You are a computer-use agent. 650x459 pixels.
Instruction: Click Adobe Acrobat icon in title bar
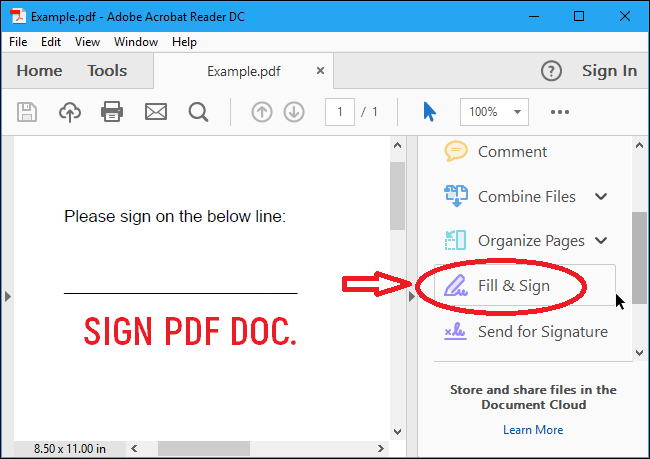tap(18, 17)
